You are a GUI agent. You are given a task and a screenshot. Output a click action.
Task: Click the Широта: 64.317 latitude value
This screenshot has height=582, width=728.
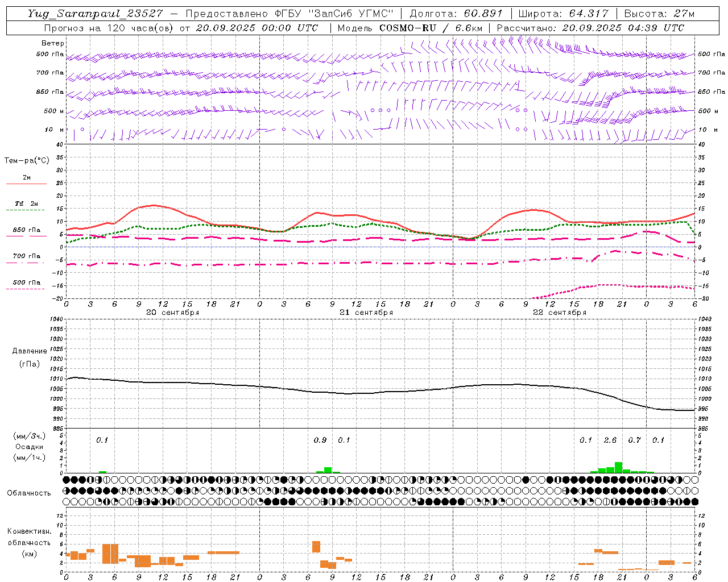pyautogui.click(x=564, y=14)
